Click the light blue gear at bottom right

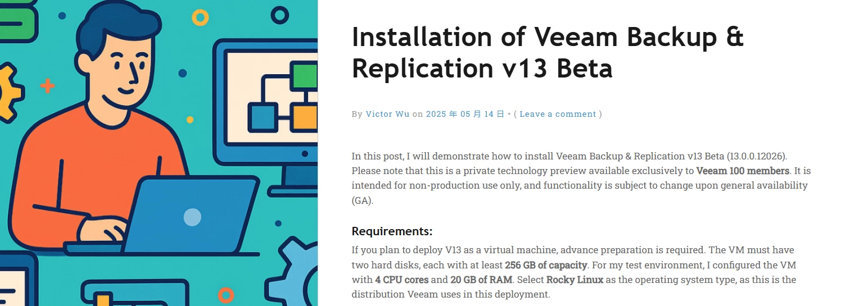293,274
